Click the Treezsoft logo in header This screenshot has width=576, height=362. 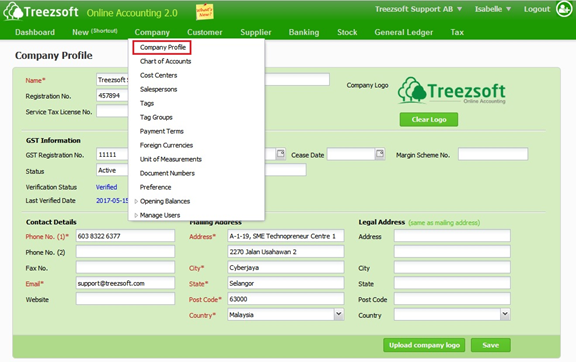click(x=41, y=11)
